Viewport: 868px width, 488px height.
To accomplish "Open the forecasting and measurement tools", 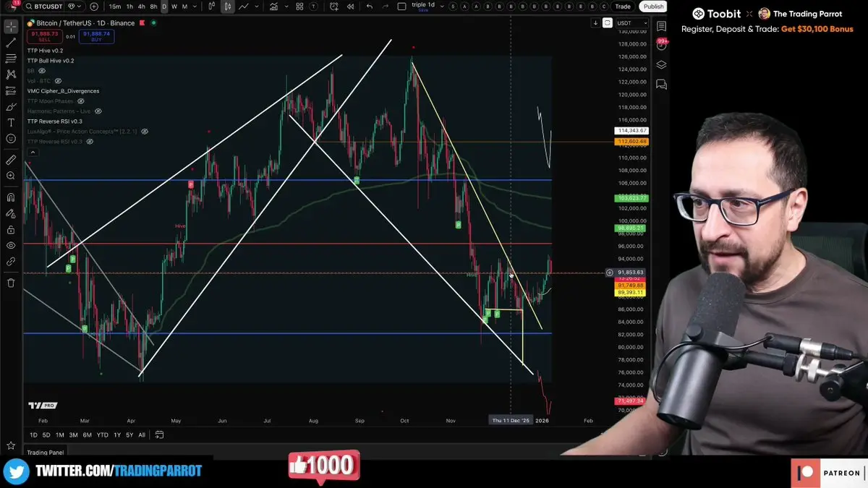I will coord(11,90).
